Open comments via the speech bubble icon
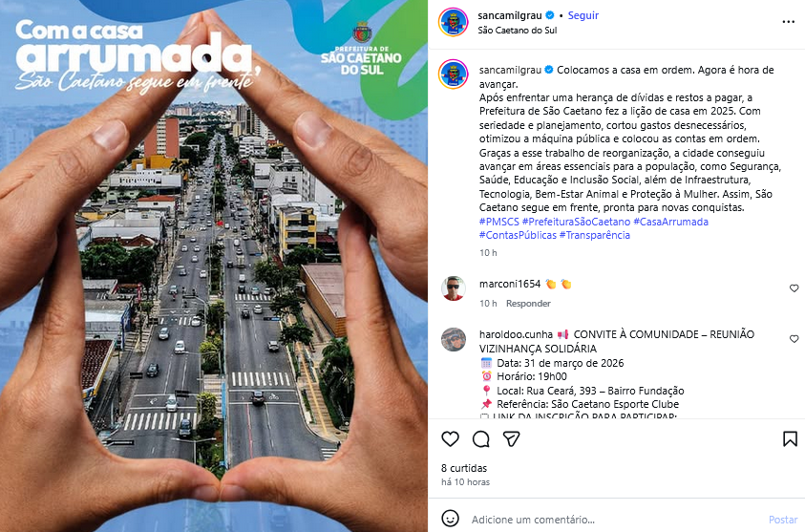 tap(481, 439)
